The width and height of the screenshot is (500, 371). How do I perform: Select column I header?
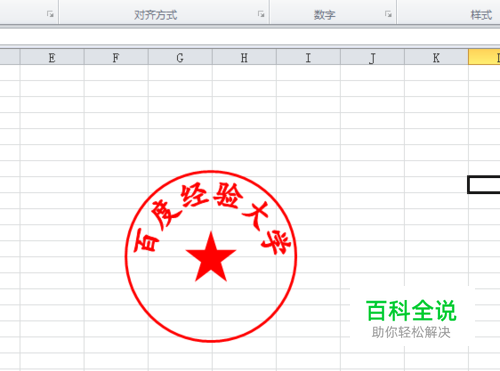308,57
